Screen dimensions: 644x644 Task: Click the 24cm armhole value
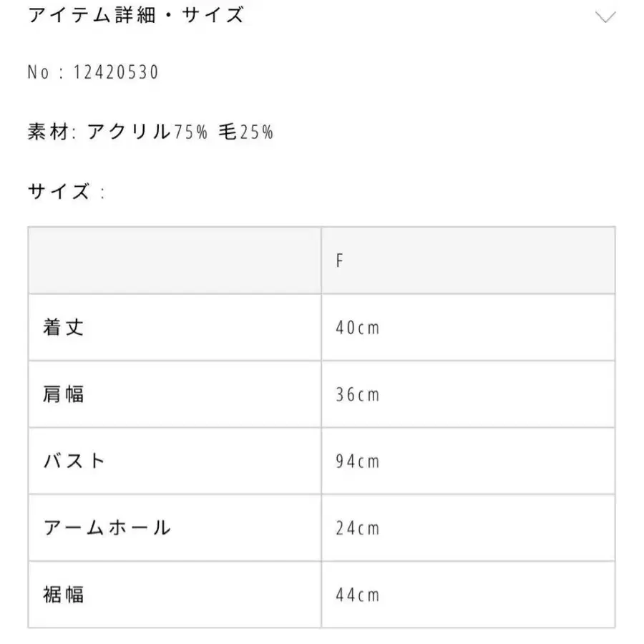click(x=358, y=528)
